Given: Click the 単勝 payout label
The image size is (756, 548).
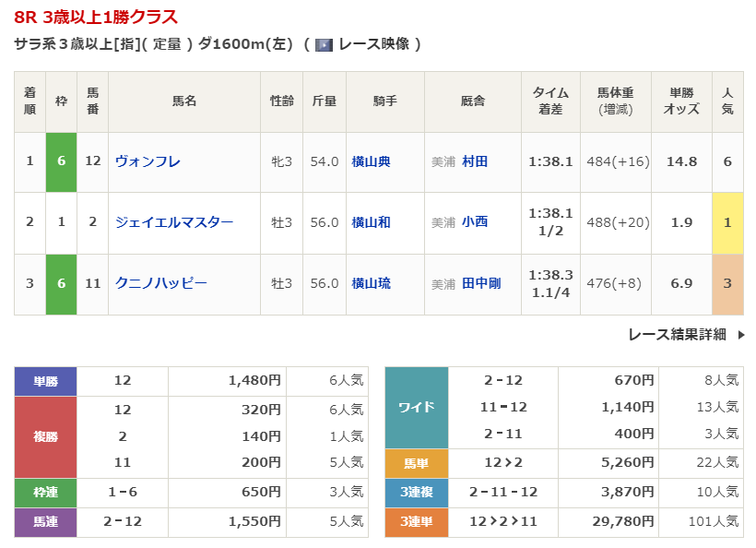Looking at the screenshot, I should point(46,380).
